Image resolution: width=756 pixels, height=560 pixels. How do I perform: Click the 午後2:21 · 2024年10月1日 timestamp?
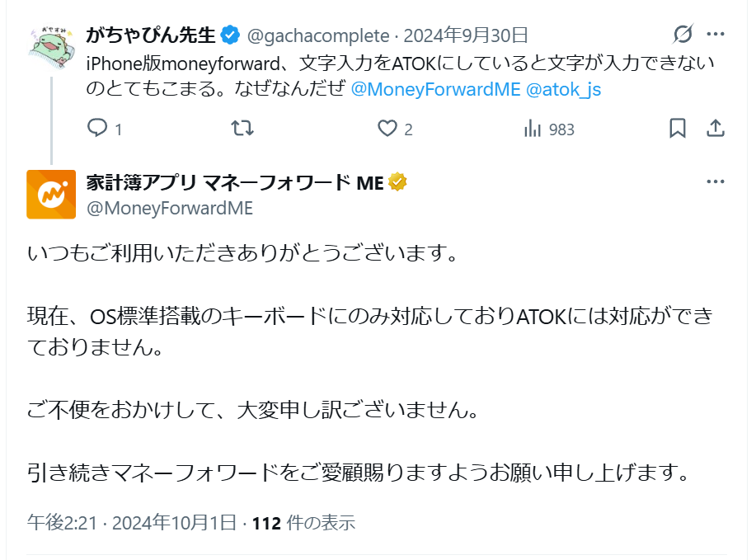[x=132, y=523]
